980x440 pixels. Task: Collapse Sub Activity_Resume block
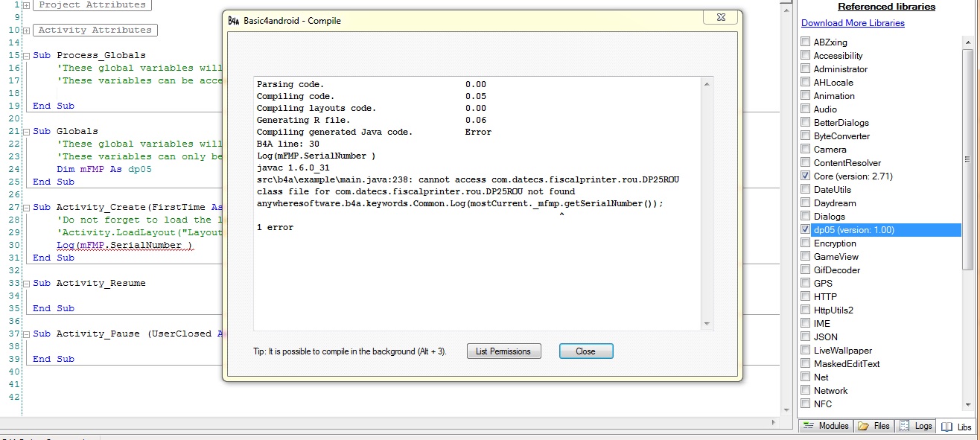pyautogui.click(x=27, y=284)
